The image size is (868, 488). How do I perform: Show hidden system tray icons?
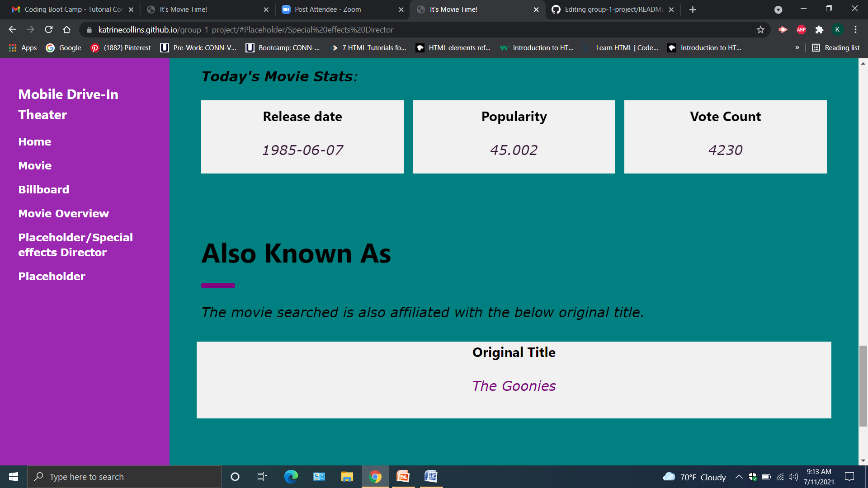[739, 477]
